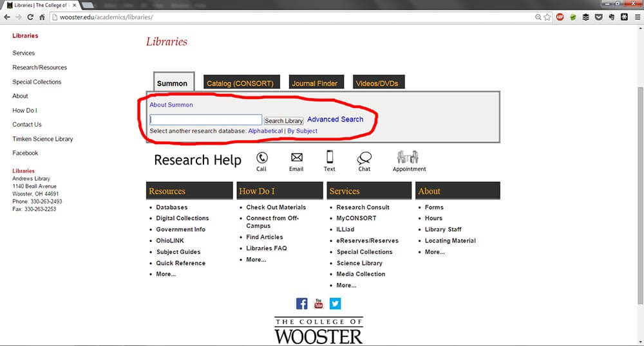Click the zoom magnifier icon in address bar
The width and height of the screenshot is (644, 346).
[x=538, y=17]
